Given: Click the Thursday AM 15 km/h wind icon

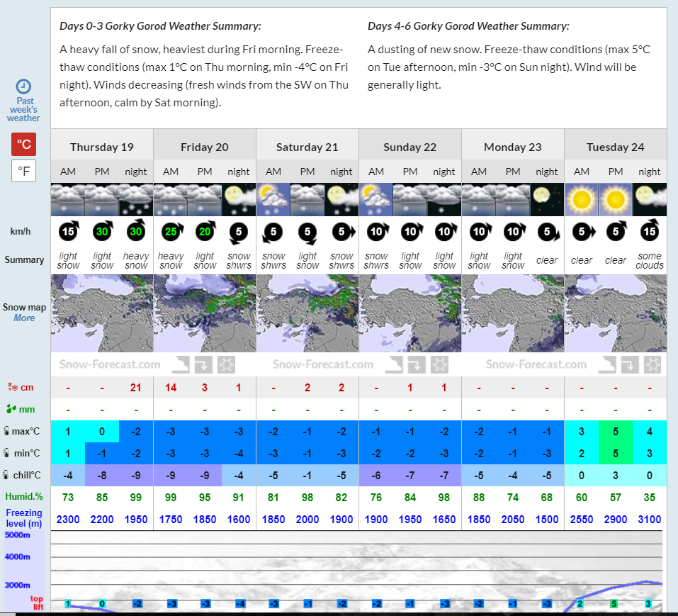Looking at the screenshot, I should [69, 231].
